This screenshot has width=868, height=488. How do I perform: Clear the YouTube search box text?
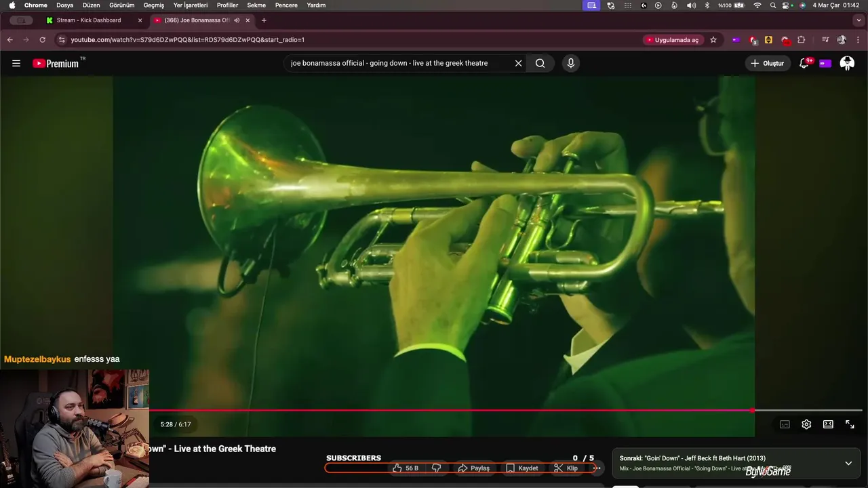518,63
